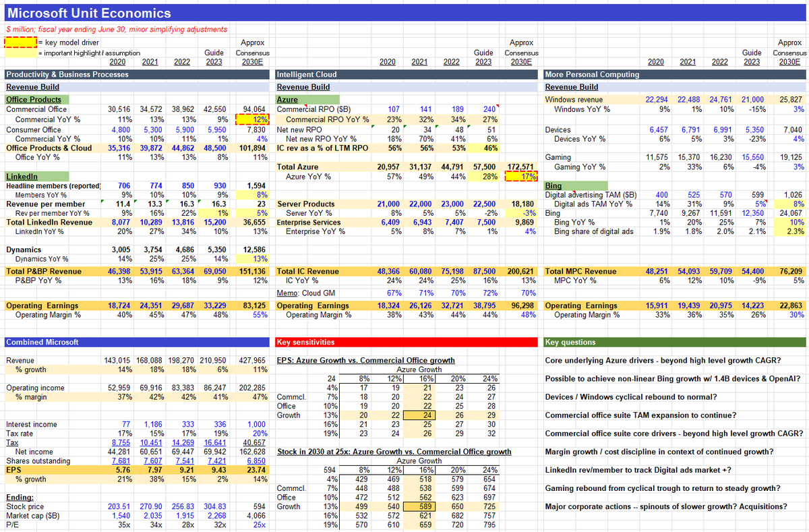Select the boxed 589 cell in stock sensitivity table
809x532 pixels.
click(418, 506)
